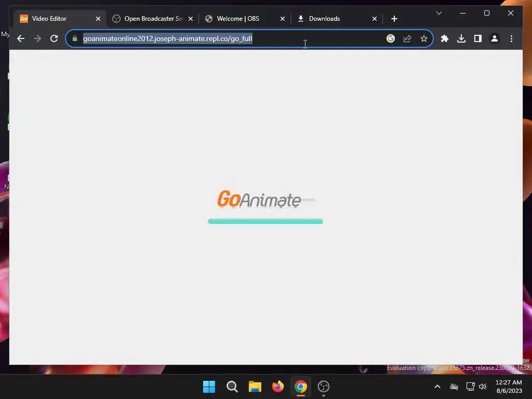Switch to the Open Broadcaster Software tab
The height and width of the screenshot is (399, 532).
pos(153,19)
